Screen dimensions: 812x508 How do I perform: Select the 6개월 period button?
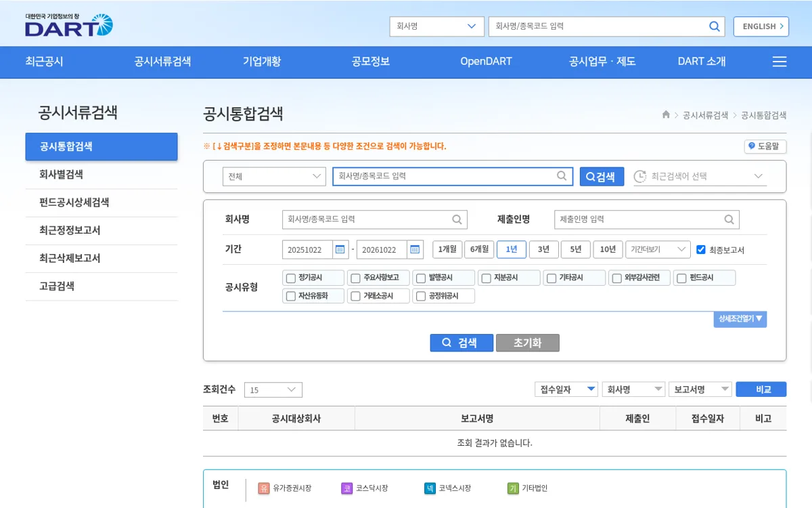479,249
